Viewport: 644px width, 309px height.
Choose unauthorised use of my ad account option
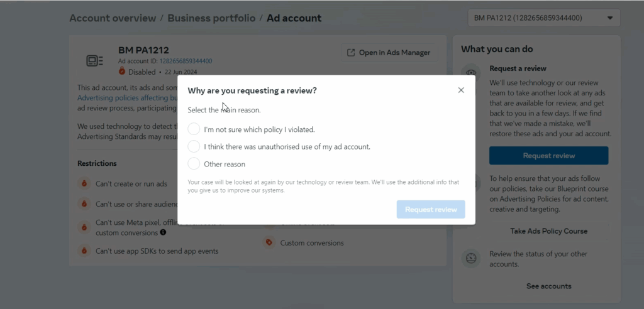tap(194, 146)
